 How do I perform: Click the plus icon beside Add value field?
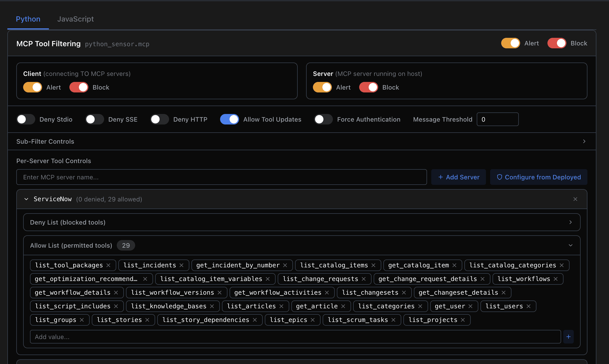tap(569, 337)
